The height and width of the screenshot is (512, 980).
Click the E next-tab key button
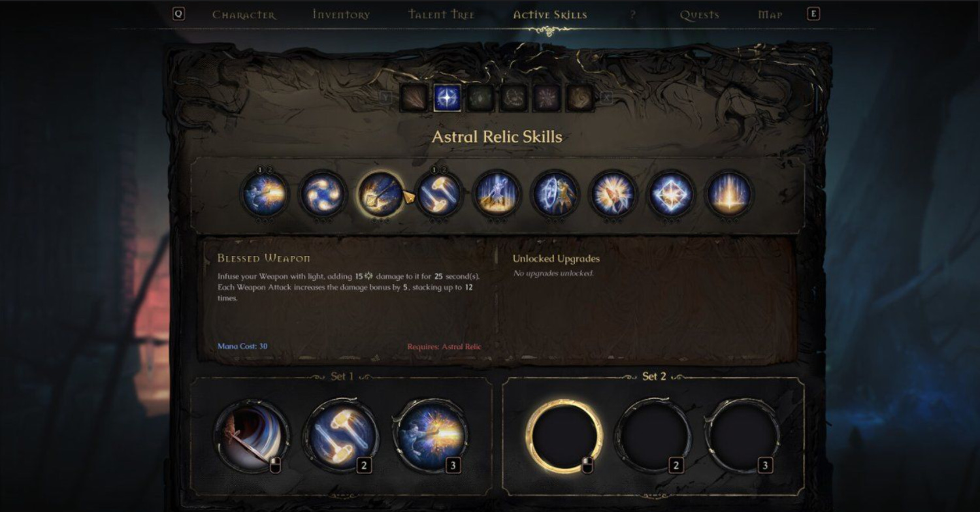pos(813,14)
